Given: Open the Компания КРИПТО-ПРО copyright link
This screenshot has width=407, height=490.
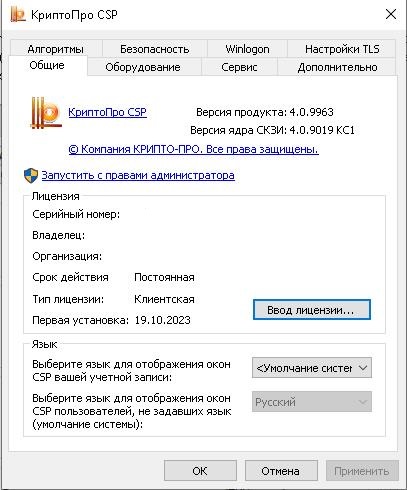Looking at the screenshot, I should 193,149.
